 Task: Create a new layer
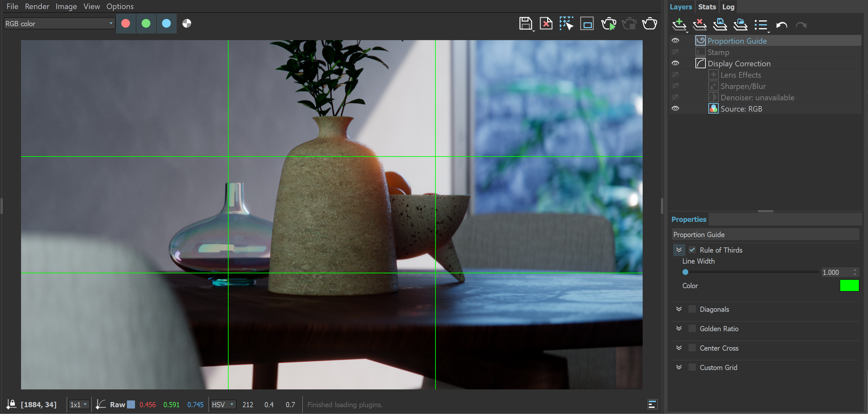tap(679, 25)
